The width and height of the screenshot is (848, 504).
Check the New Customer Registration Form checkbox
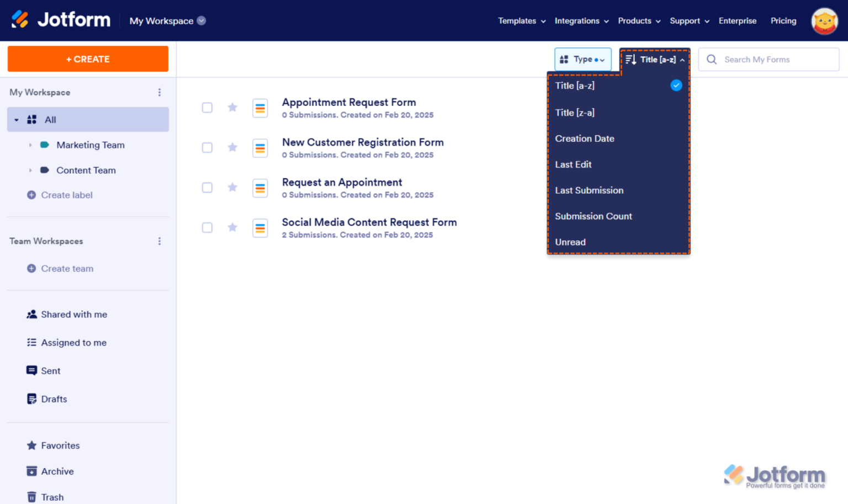[207, 147]
